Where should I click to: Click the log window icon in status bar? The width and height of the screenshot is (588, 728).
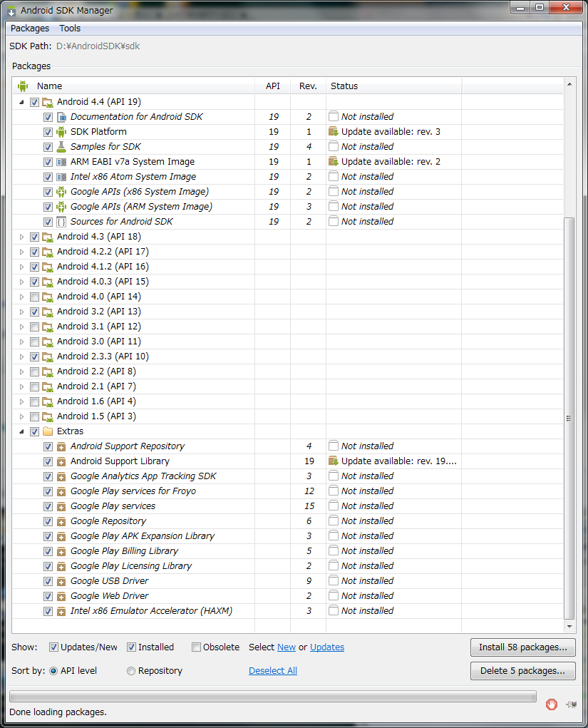point(572,704)
